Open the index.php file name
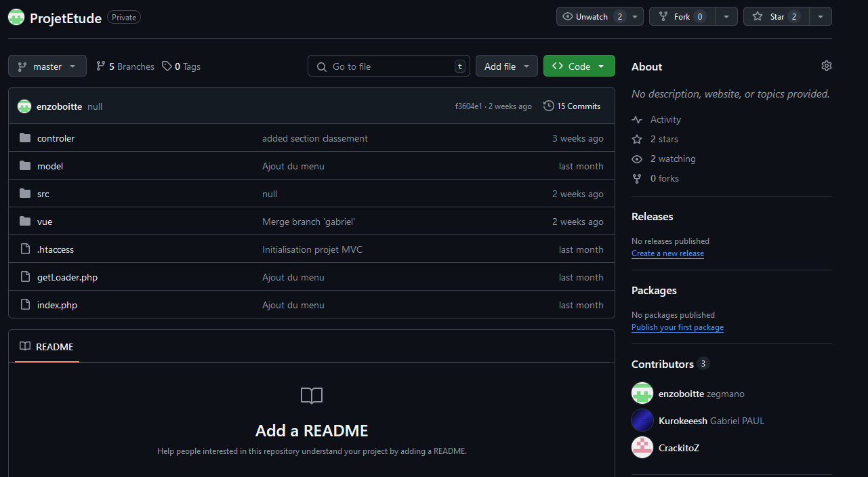 click(57, 305)
